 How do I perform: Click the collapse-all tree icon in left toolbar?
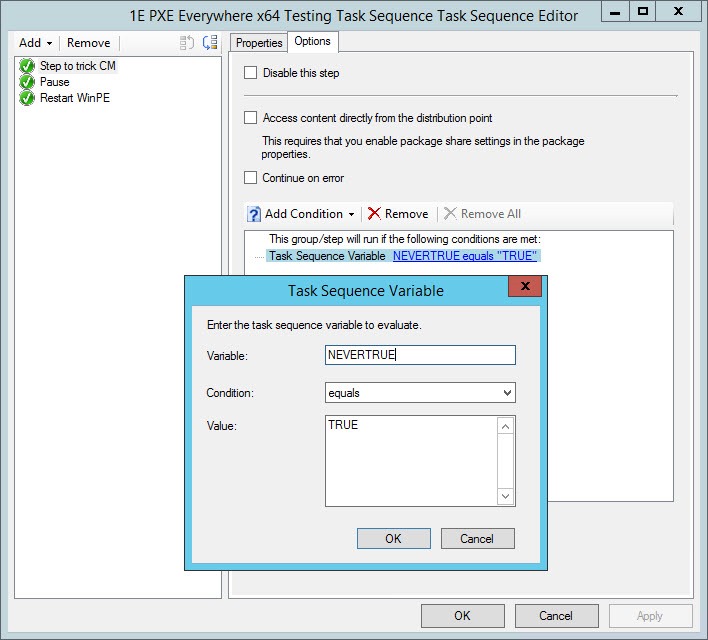pos(187,43)
